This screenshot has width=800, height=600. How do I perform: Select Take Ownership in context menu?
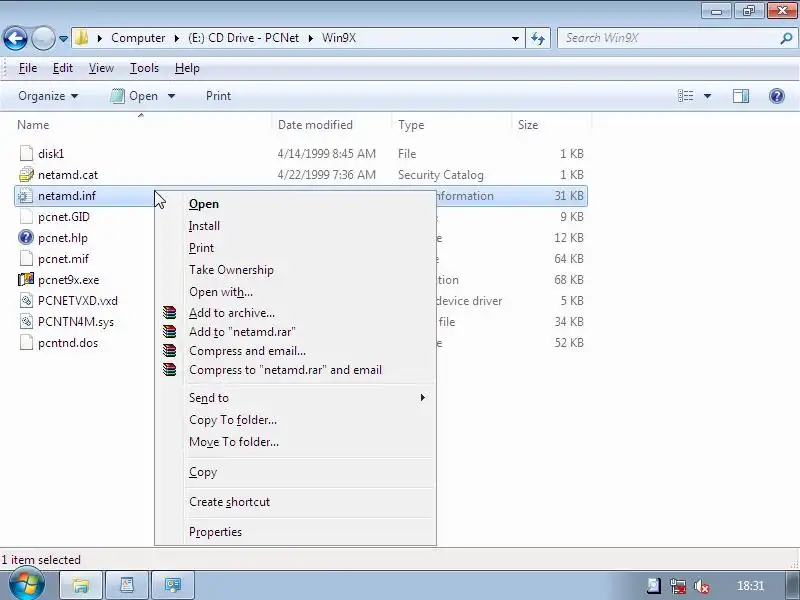pyautogui.click(x=231, y=269)
